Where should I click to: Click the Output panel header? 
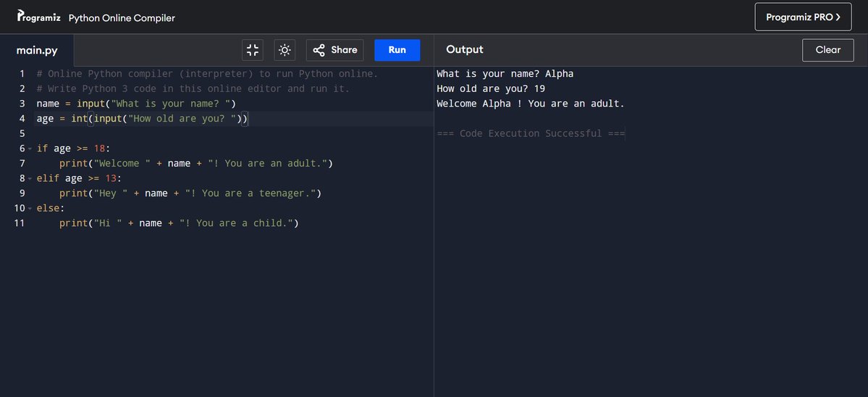465,50
